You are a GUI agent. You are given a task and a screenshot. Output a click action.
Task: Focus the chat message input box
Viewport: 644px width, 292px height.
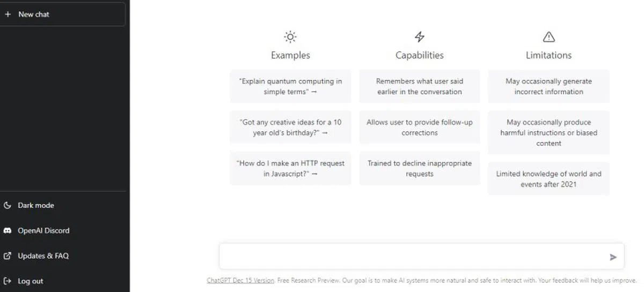point(413,257)
